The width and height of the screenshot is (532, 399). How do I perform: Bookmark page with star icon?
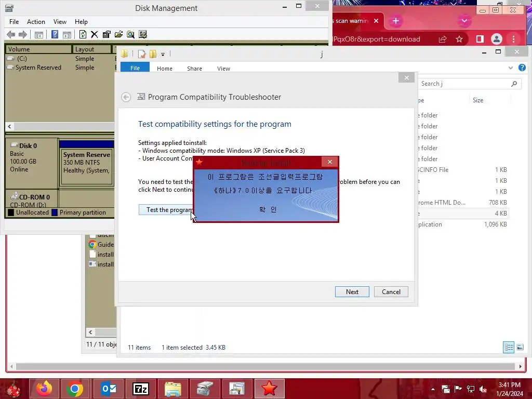click(459, 39)
